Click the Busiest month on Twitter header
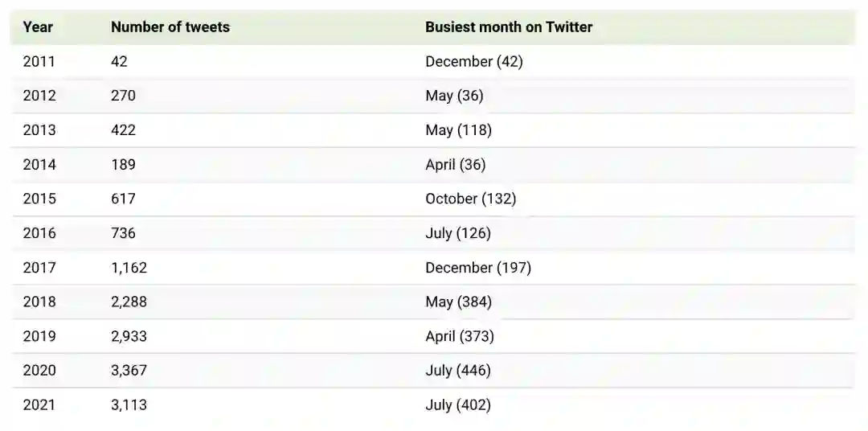This screenshot has height=431, width=868. point(509,27)
